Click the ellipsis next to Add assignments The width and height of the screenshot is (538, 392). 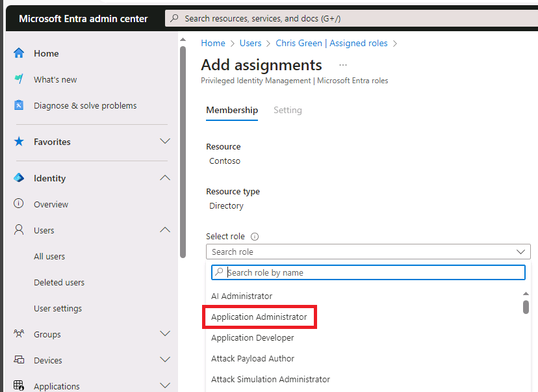[342, 65]
